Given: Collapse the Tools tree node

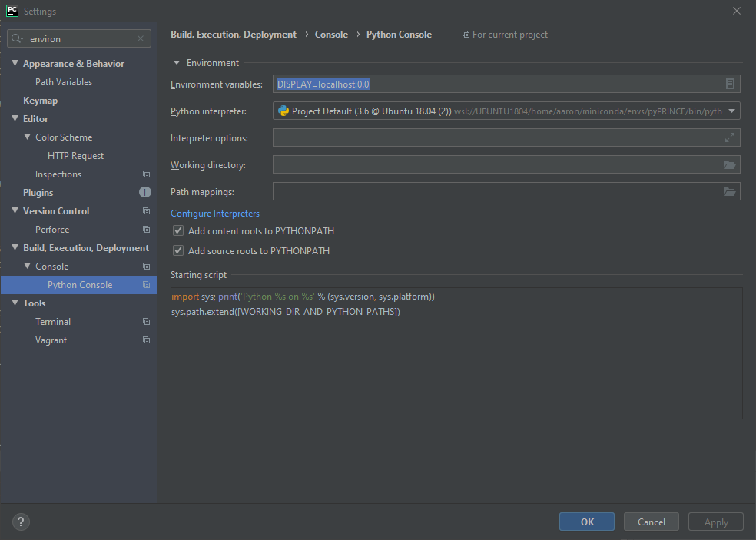Looking at the screenshot, I should pos(15,303).
